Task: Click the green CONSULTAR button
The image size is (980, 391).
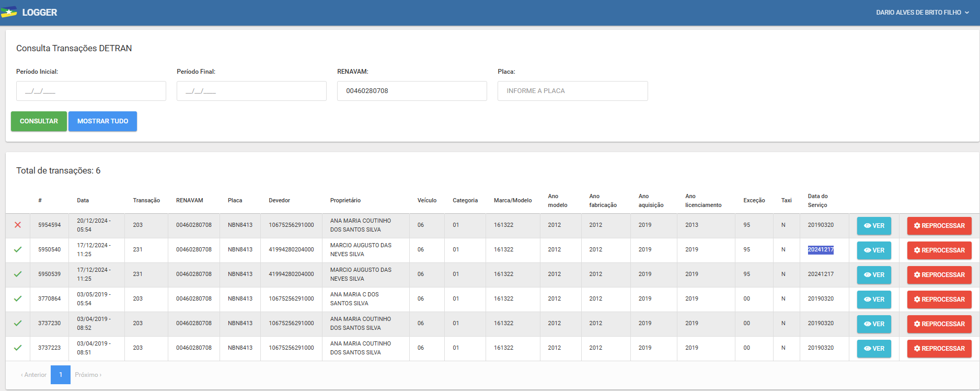Action: coord(39,121)
